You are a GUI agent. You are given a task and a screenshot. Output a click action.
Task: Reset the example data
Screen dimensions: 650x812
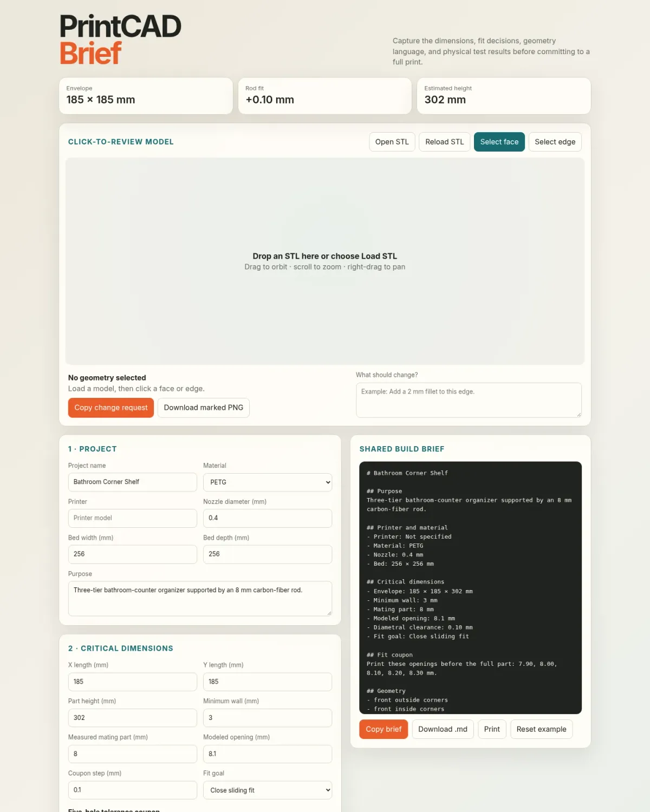click(541, 729)
